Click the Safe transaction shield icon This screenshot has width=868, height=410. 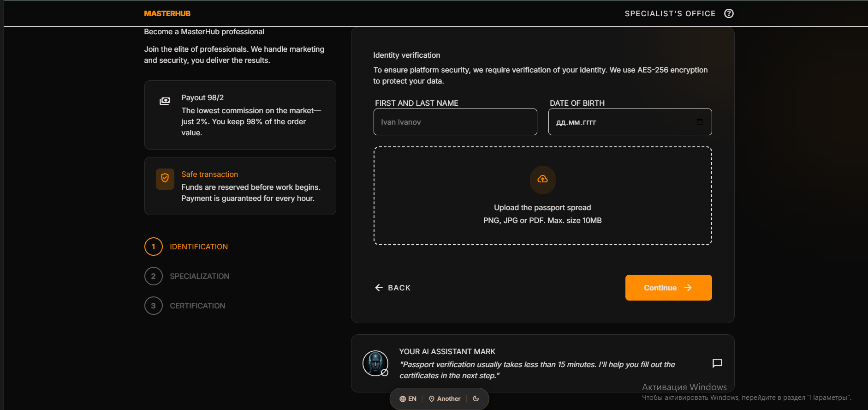pos(165,179)
